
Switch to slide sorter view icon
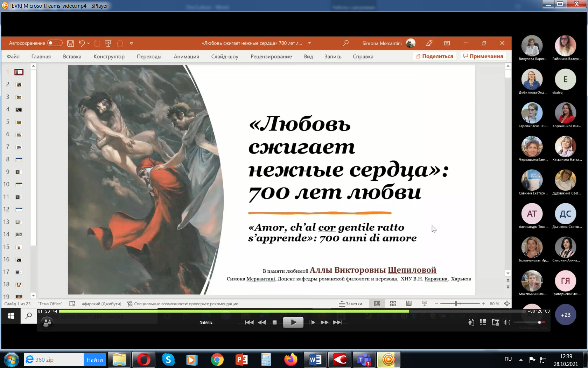[393, 304]
